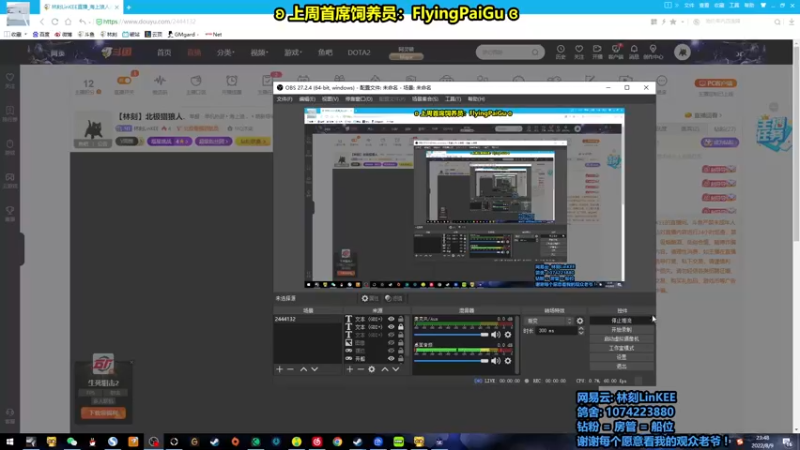This screenshot has height=450, width=800.
Task: Toggle lock on bottom 开船 source
Action: (401, 359)
